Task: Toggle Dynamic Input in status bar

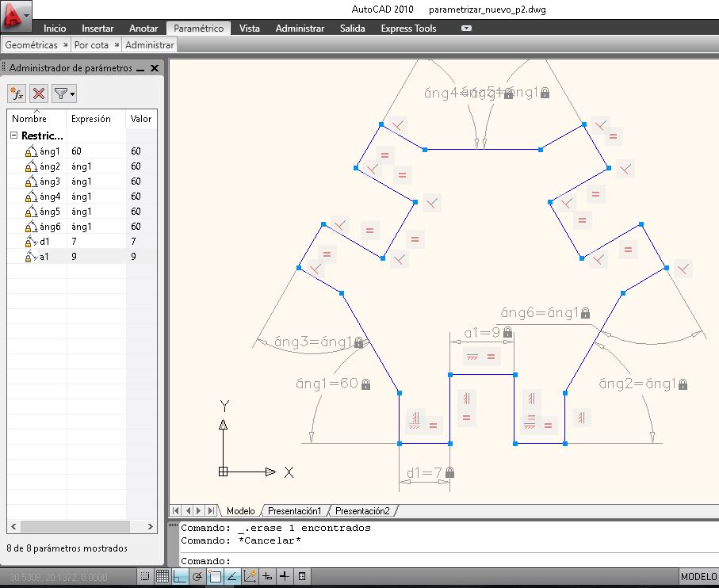Action: pyautogui.click(x=267, y=576)
